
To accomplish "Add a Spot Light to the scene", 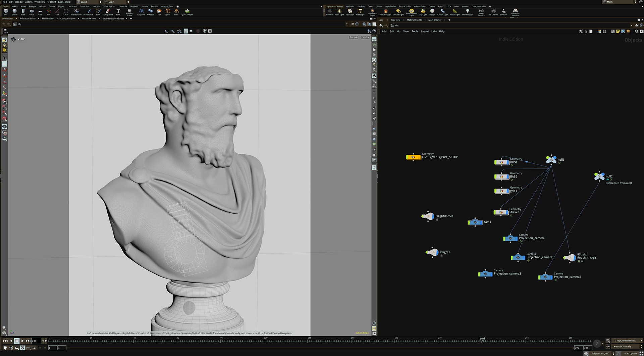I will coord(350,12).
